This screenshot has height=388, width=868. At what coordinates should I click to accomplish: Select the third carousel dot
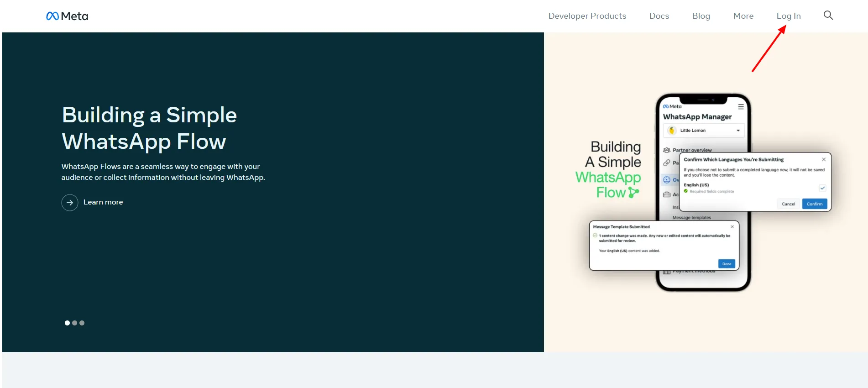[82, 323]
